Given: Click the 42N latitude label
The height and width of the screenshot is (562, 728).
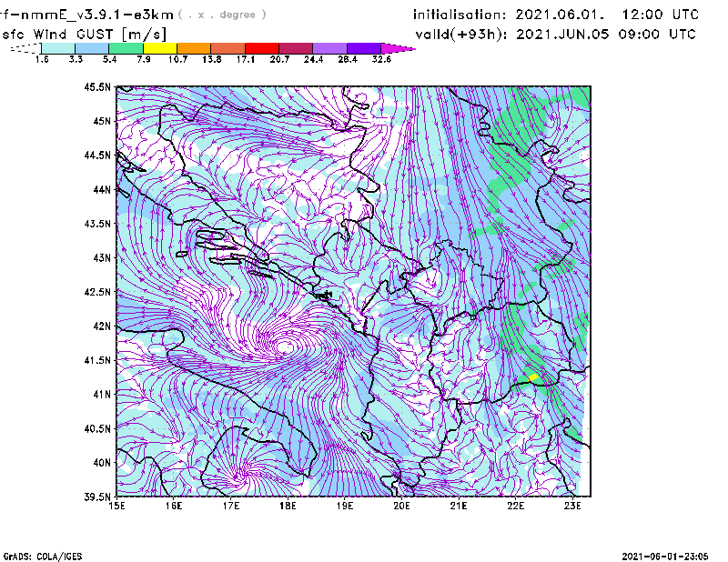Looking at the screenshot, I should (102, 326).
